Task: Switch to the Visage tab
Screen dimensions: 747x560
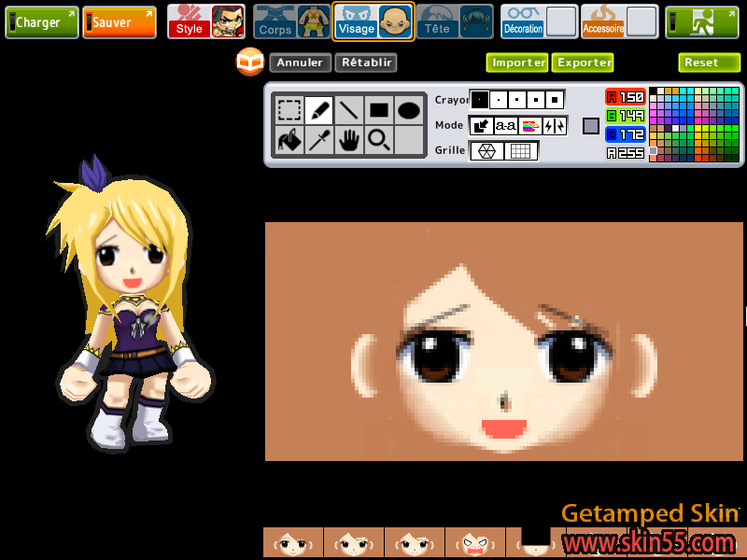Action: pyautogui.click(x=373, y=21)
